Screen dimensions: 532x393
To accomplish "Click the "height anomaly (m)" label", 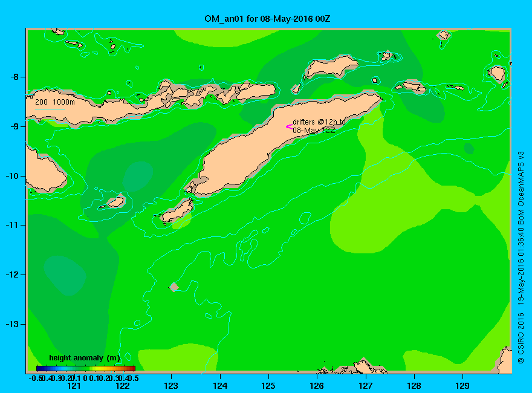I will pos(85,358).
